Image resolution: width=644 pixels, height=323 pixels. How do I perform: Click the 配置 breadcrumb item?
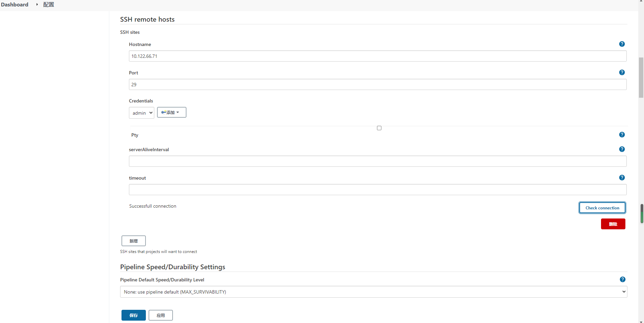point(48,5)
